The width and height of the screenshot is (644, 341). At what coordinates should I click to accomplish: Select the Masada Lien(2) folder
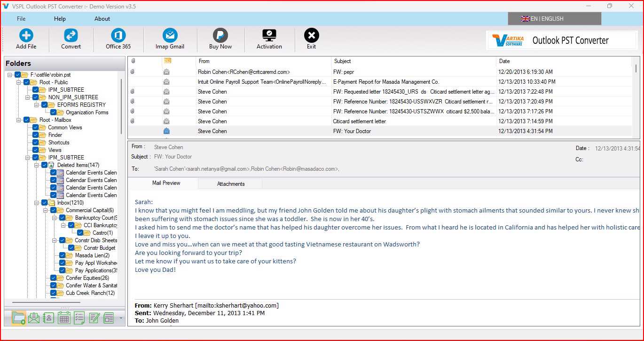pos(92,255)
